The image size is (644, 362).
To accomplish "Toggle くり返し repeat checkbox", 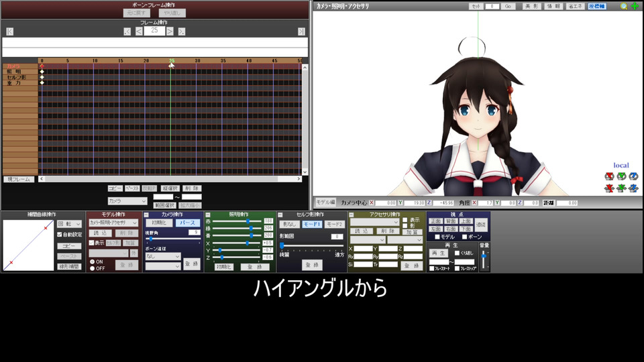I will (457, 253).
